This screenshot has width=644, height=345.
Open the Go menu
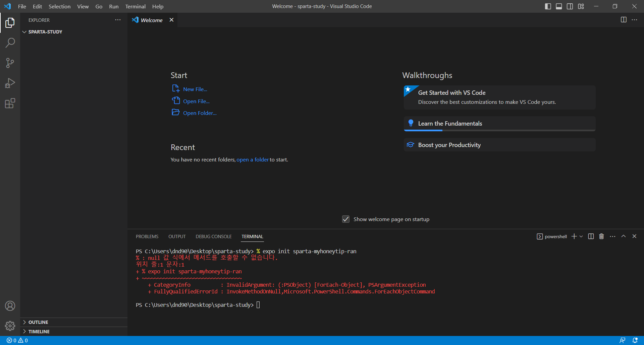99,6
